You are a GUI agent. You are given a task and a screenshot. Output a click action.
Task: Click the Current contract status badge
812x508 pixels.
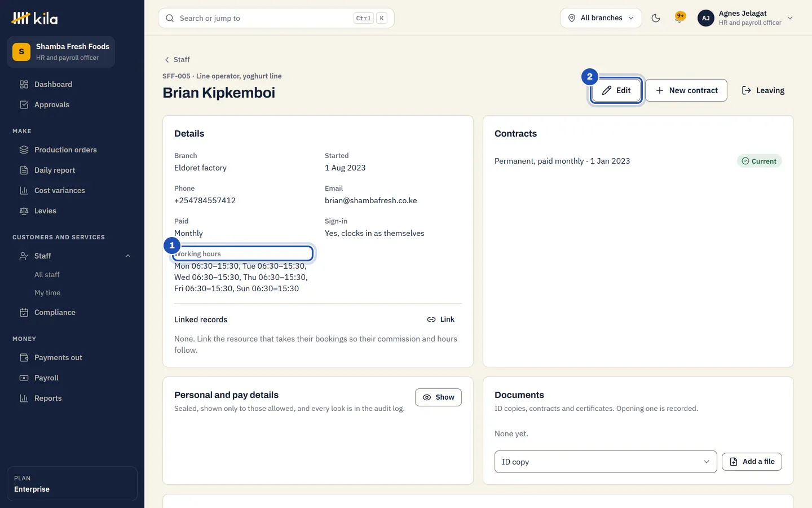pyautogui.click(x=759, y=161)
